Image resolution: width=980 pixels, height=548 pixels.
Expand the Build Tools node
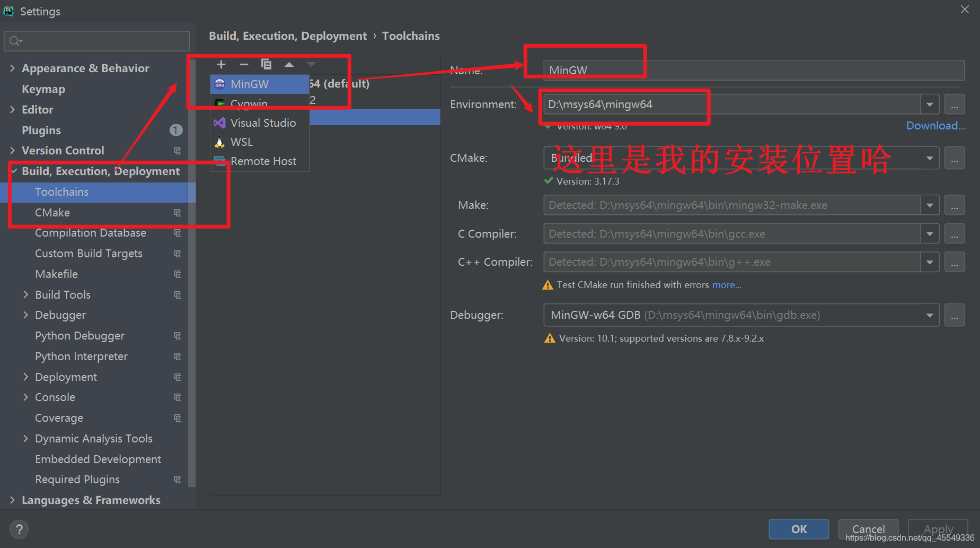25,294
